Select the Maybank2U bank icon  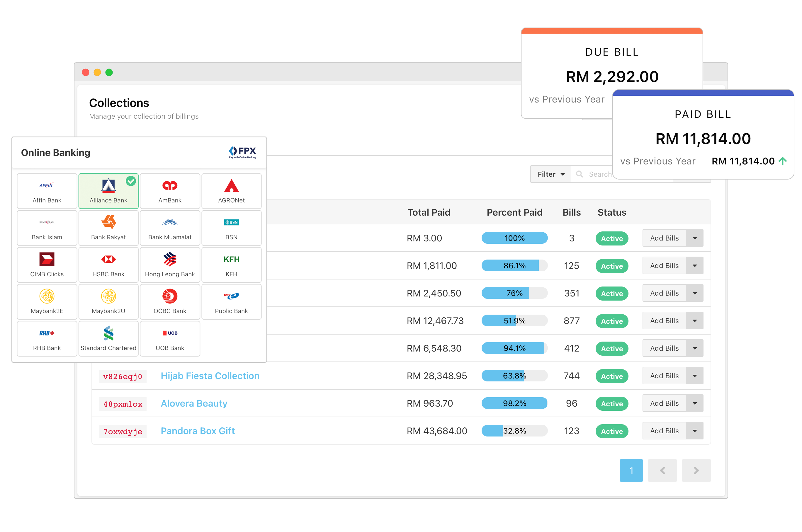[x=108, y=302]
